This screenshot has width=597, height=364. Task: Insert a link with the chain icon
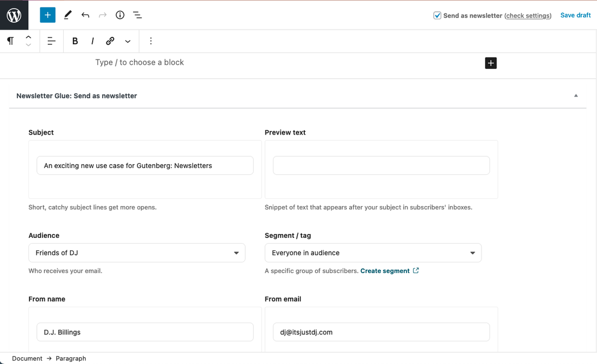pos(110,41)
